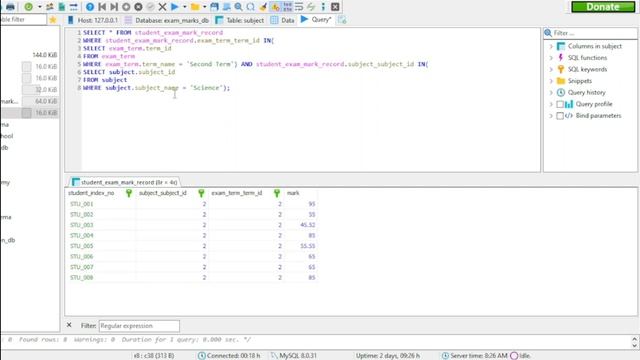This screenshot has height=360, width=640.
Task: Click the Donate button
Action: click(603, 7)
